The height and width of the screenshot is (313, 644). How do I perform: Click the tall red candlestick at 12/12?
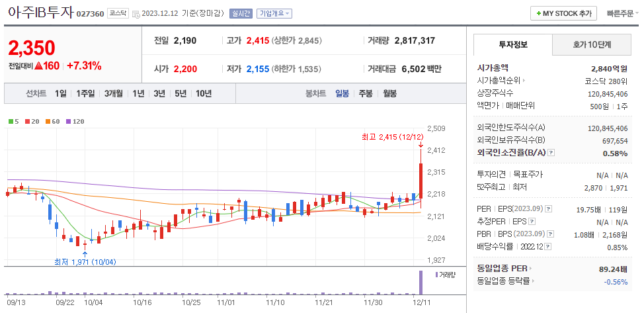(x=421, y=181)
